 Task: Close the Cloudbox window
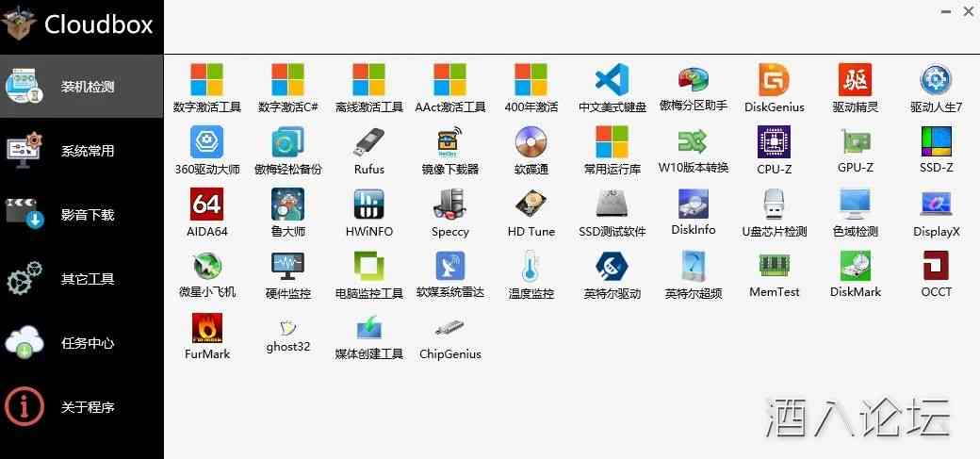(x=967, y=12)
